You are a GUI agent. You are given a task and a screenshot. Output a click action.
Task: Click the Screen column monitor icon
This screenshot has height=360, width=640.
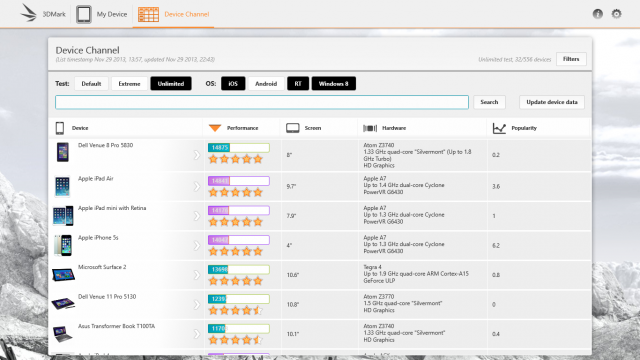click(293, 128)
